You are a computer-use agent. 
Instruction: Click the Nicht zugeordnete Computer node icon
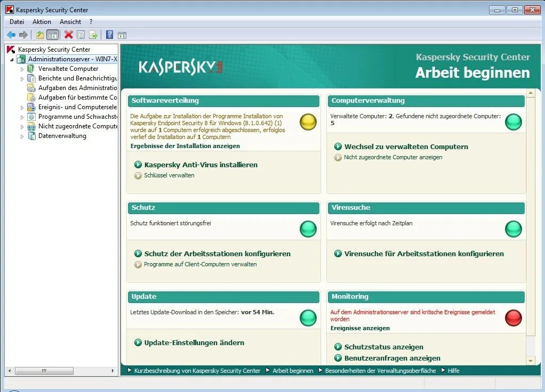coord(31,126)
